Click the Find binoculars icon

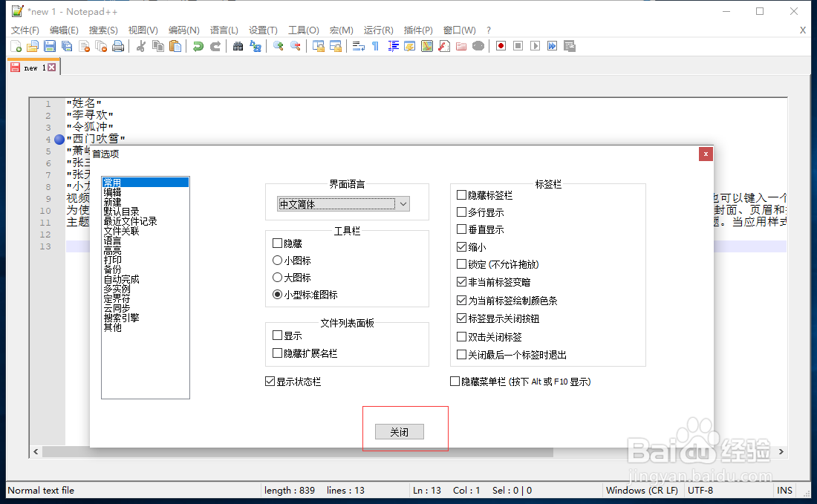[x=238, y=46]
